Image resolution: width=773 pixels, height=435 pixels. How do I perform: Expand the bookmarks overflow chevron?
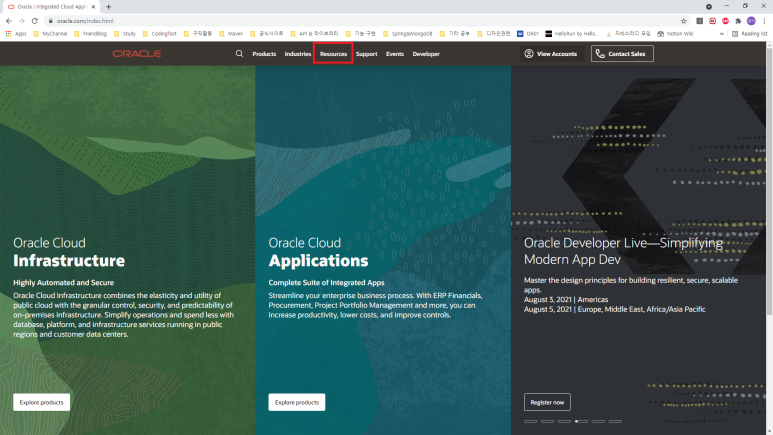(722, 34)
